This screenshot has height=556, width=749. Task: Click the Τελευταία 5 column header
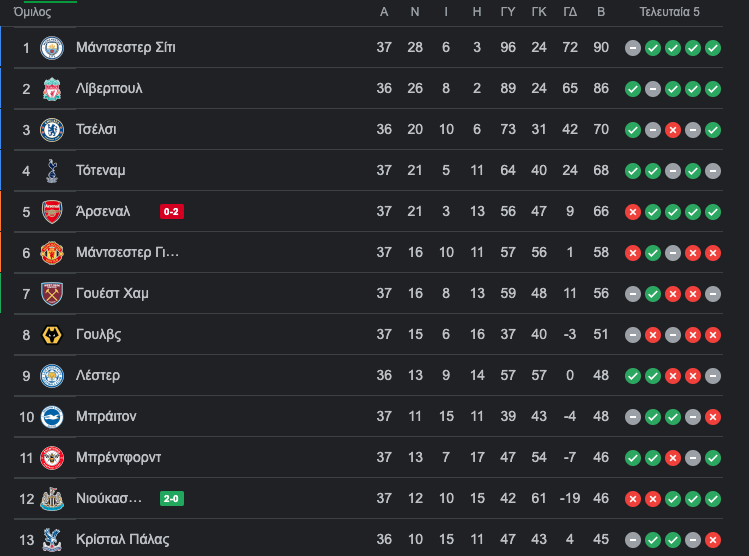click(x=669, y=12)
